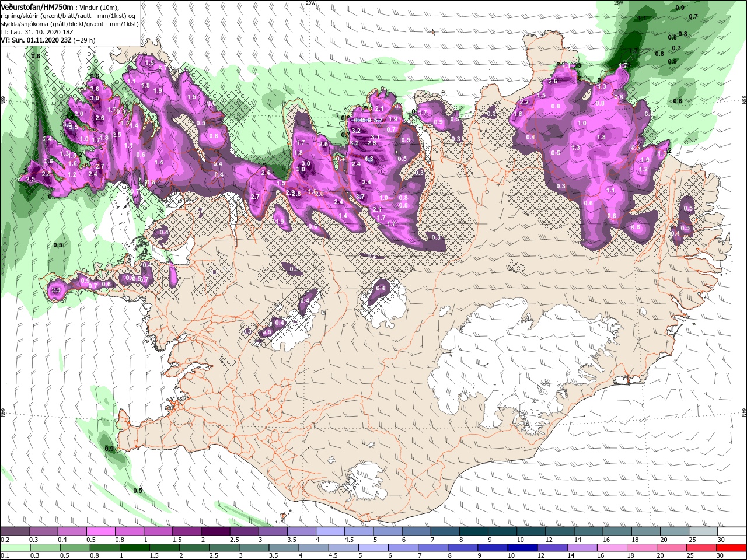Screen dimensions: 747x560
Task: Pick the dark mauve snow swatch at 0.2
Action: 15,531
